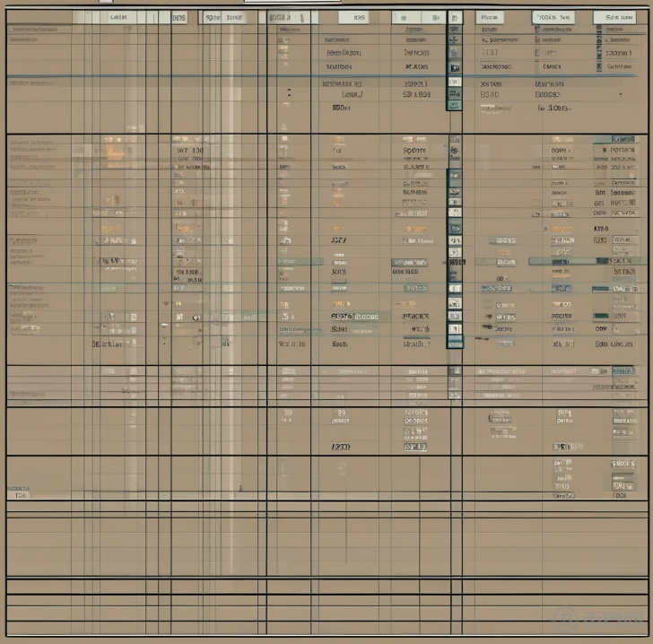Screen dimensions: 653x644
Task: Click the dark teal swatch cell in the far-right column
Action: 619,316
